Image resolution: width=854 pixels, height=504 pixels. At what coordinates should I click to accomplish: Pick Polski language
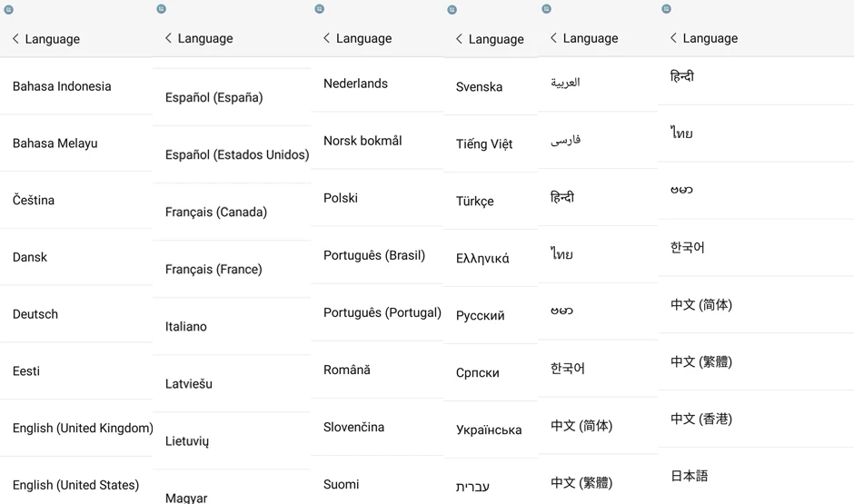point(377,198)
